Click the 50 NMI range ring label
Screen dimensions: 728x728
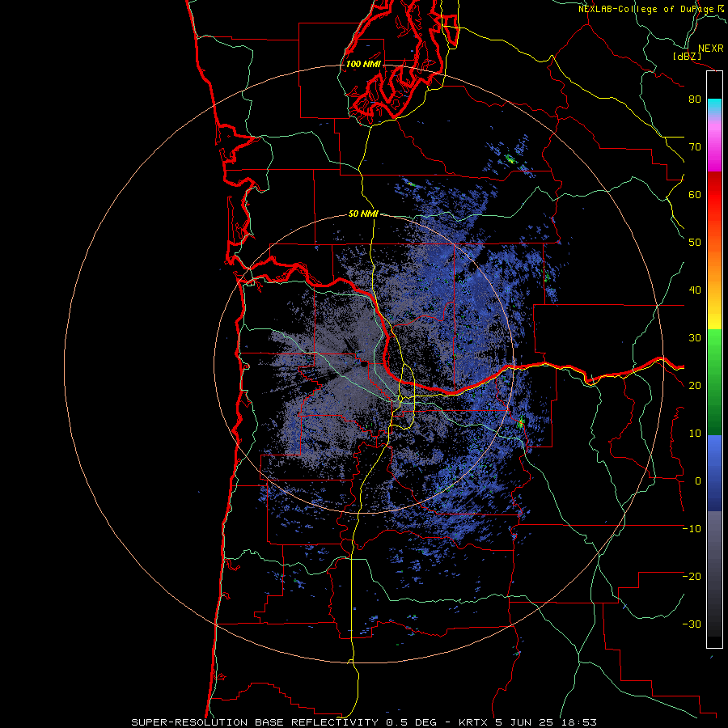363,214
